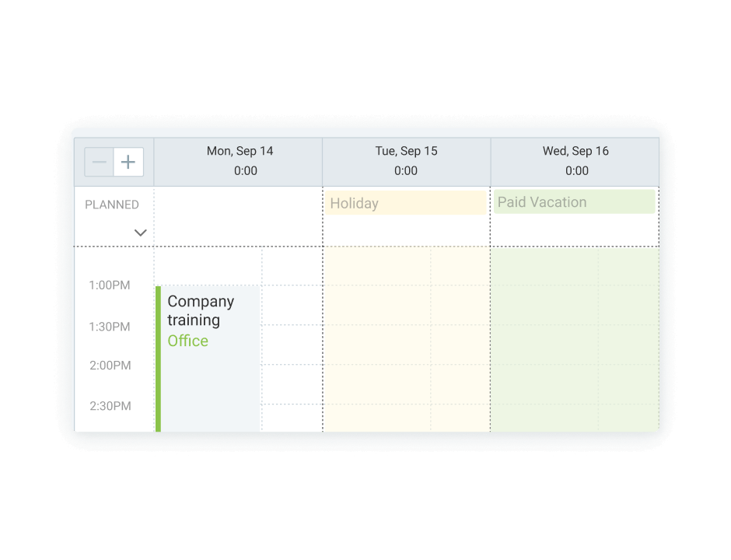Click the zoom out minus icon
The width and height of the screenshot is (731, 560).
click(99, 162)
